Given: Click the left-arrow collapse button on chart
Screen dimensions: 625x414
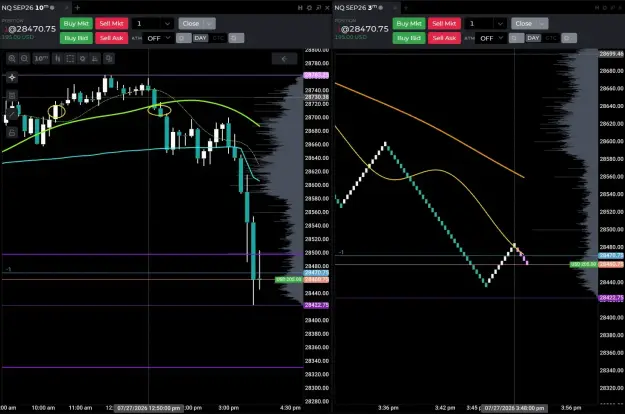Looking at the screenshot, I should [x=284, y=59].
